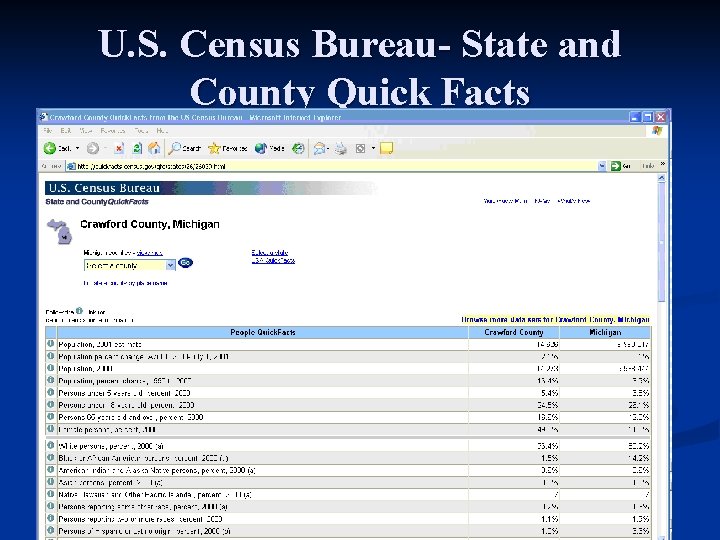Screen dimensions: 720x540
Task: Open the Favorites menu
Action: coord(112,131)
